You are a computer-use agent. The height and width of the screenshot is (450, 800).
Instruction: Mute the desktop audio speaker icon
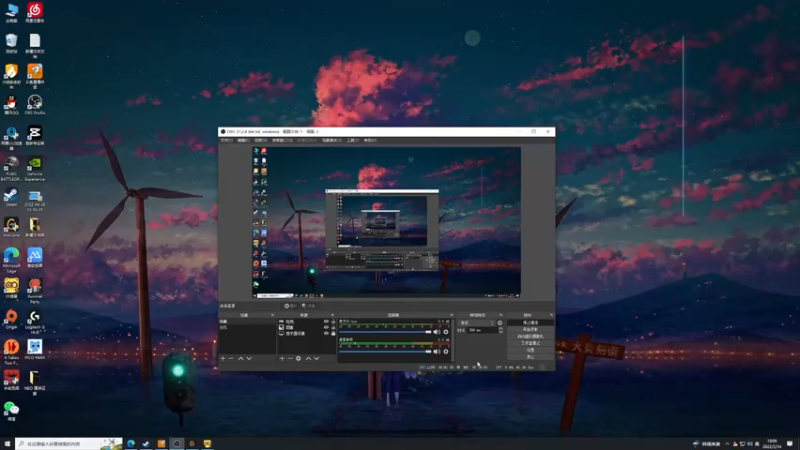click(x=437, y=352)
